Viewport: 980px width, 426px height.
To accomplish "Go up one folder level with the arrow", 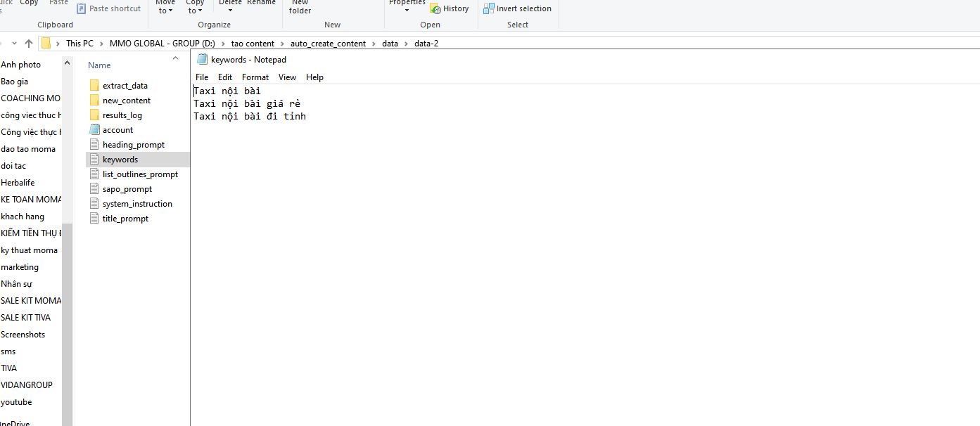I will click(29, 43).
